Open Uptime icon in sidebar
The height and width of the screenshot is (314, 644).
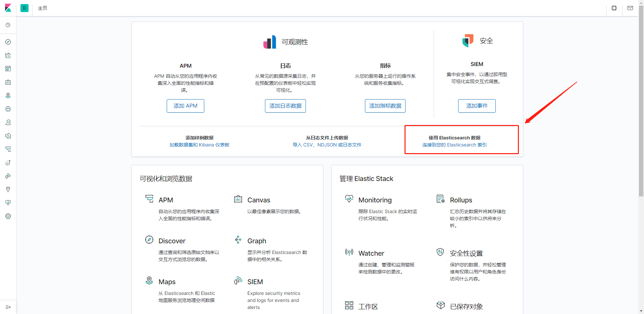pyautogui.click(x=8, y=163)
